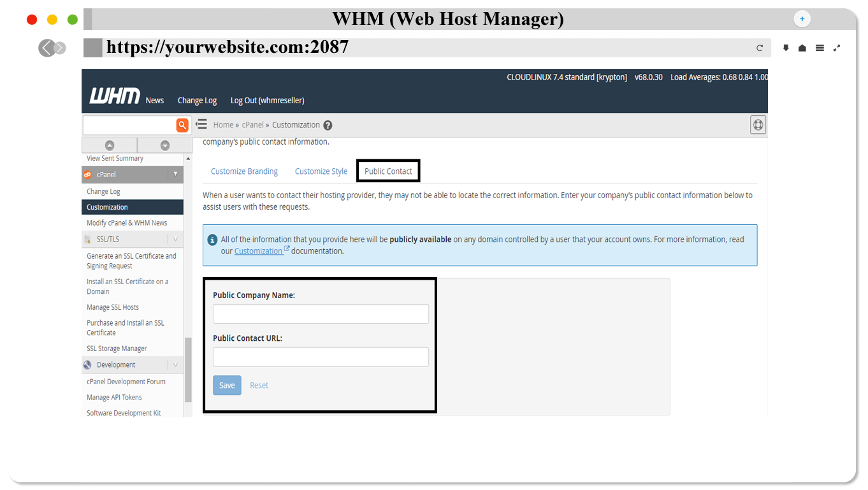Click the sidebar scroll-up arrow button
This screenshot has height=490, width=868.
tap(110, 145)
